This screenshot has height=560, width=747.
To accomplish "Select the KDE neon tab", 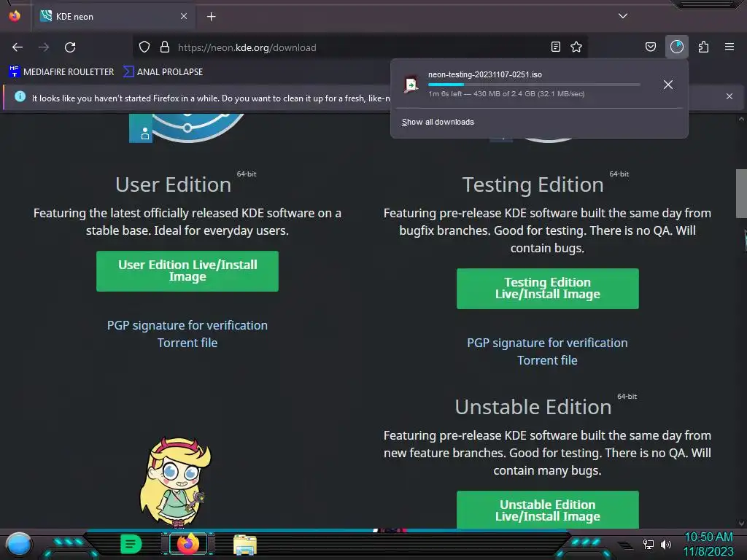I will pos(115,17).
